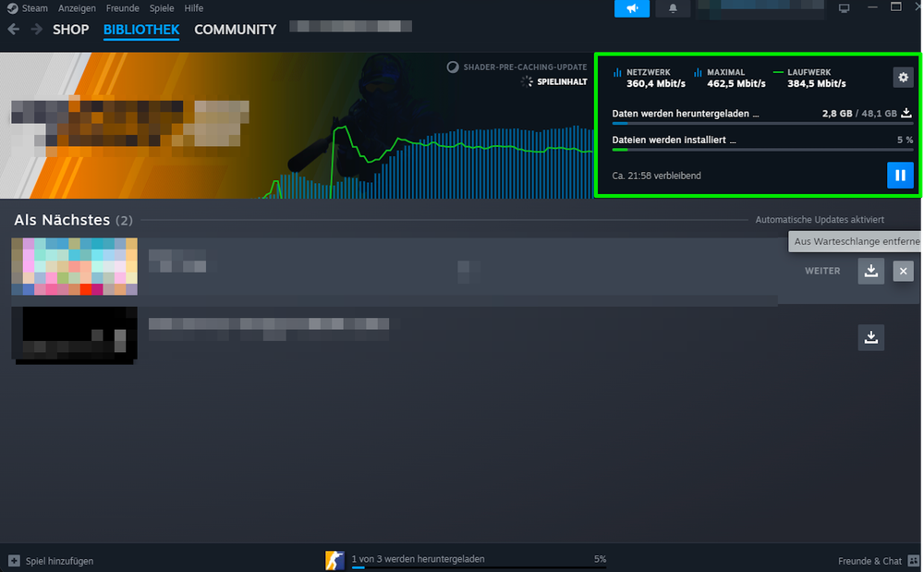
Task: Go back with the left arrow
Action: (x=14, y=30)
